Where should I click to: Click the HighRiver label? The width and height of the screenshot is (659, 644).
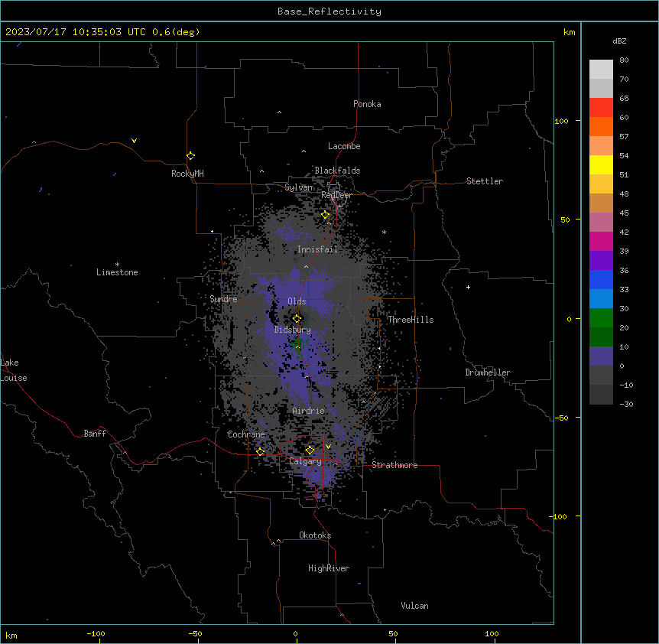point(329,568)
